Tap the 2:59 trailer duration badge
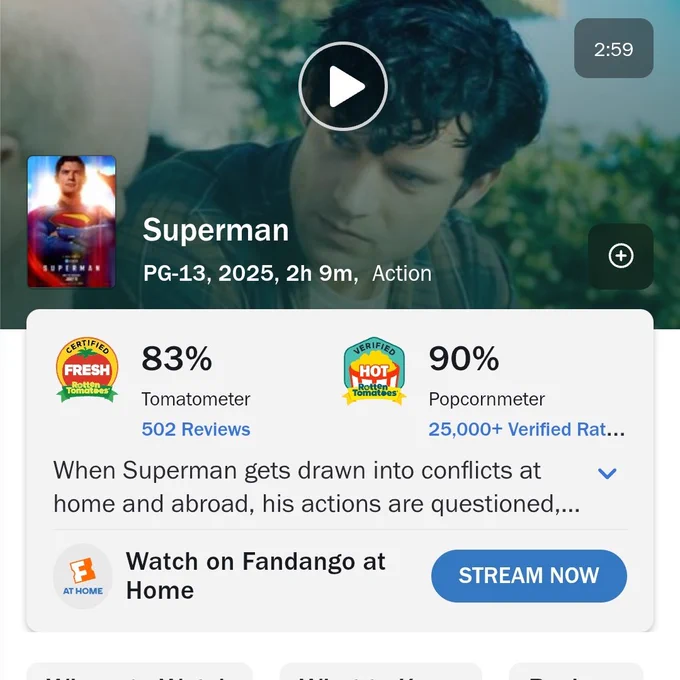 pos(614,48)
